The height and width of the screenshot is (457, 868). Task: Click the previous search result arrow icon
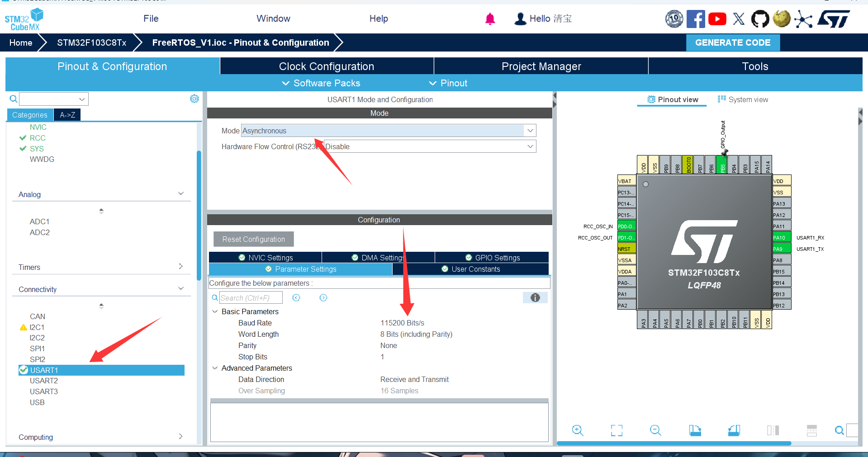pos(296,297)
